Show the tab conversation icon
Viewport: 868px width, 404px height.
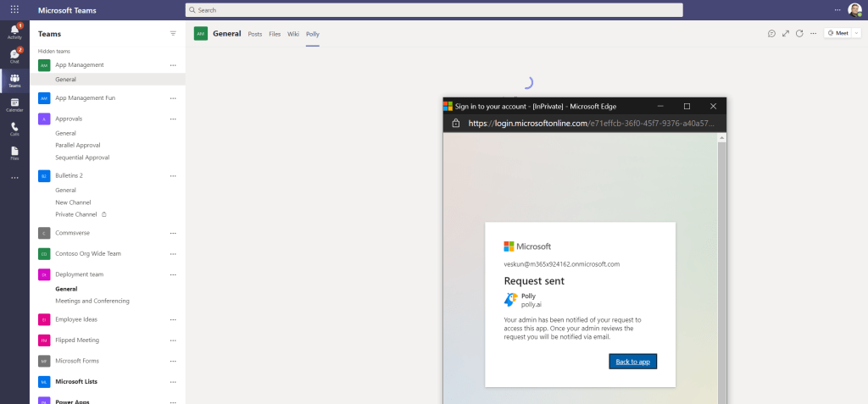(771, 34)
